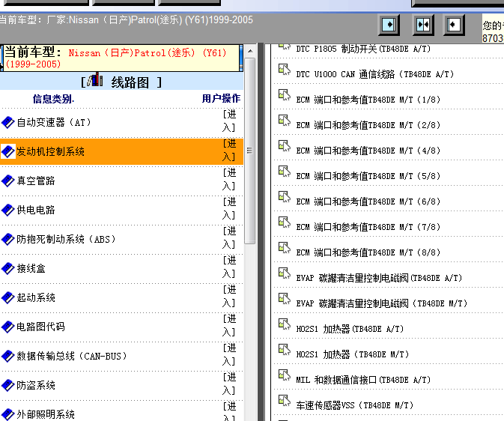Click the 用户操作 column header
This screenshot has height=421, width=504.
(221, 98)
